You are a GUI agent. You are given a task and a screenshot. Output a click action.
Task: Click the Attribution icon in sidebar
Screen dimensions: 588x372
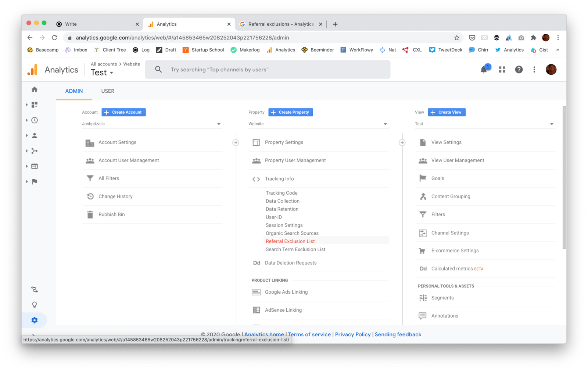pos(35,290)
